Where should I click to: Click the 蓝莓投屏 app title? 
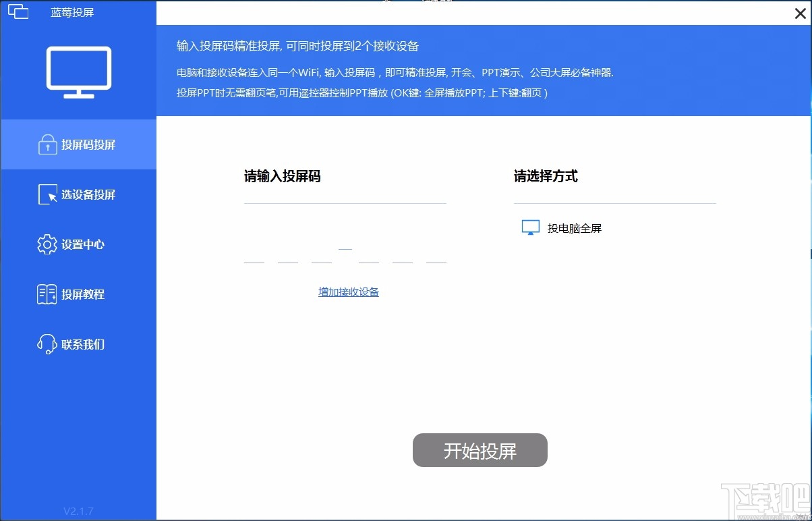73,11
